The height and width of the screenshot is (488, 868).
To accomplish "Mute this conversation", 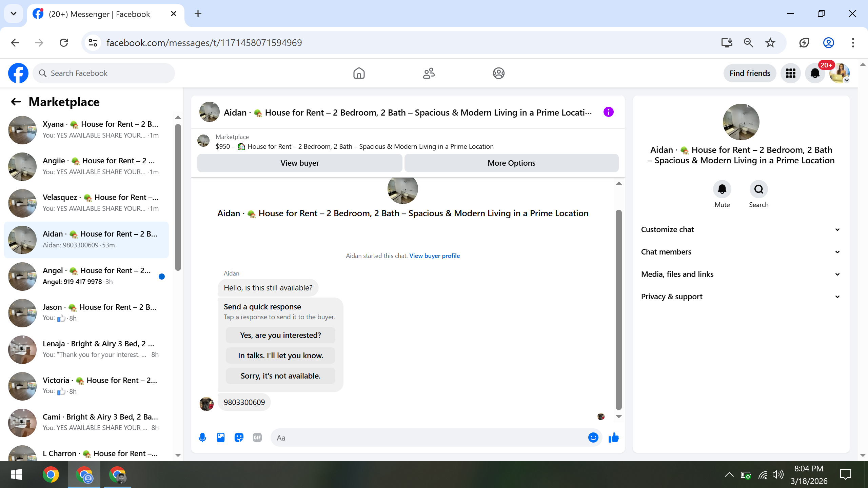I will pos(722,189).
